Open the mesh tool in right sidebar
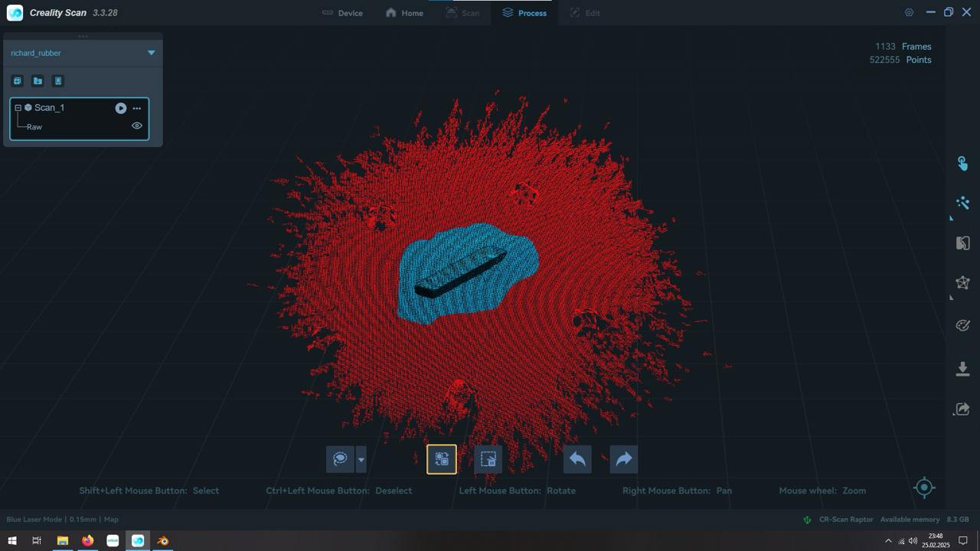Viewport: 980px width, 551px height. point(962,243)
